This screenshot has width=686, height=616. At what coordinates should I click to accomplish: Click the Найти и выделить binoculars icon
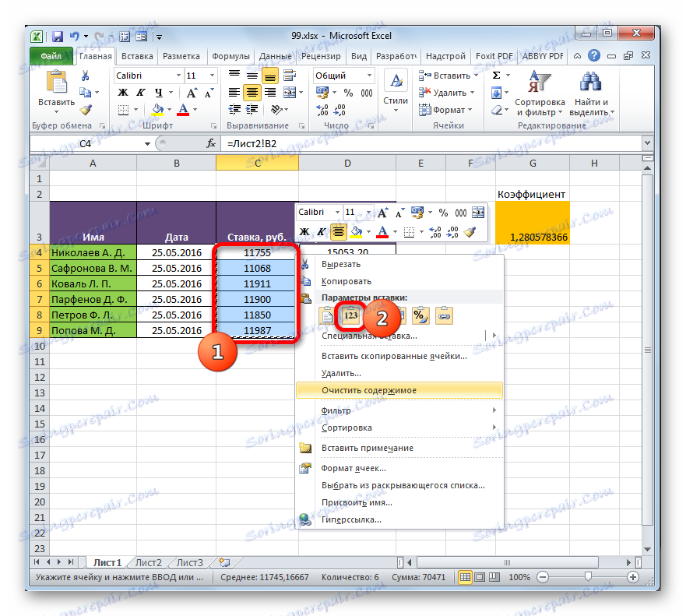pyautogui.click(x=591, y=82)
